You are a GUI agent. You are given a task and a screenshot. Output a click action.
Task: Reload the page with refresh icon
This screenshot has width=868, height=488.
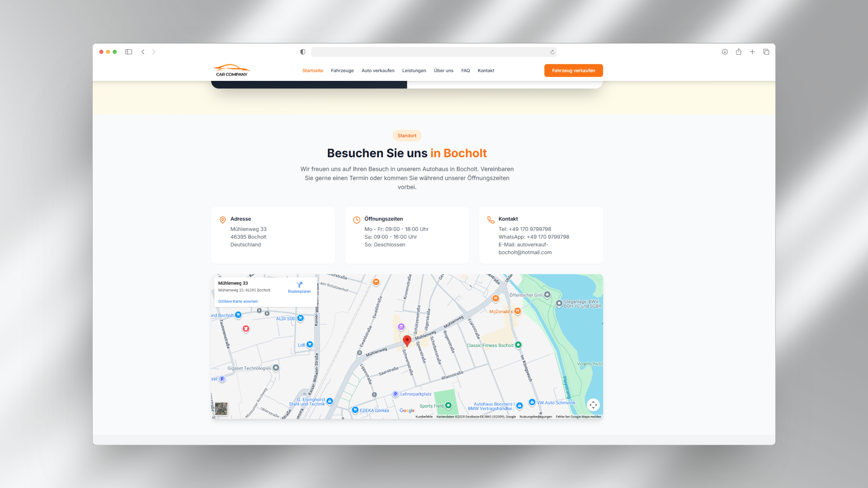tap(552, 52)
